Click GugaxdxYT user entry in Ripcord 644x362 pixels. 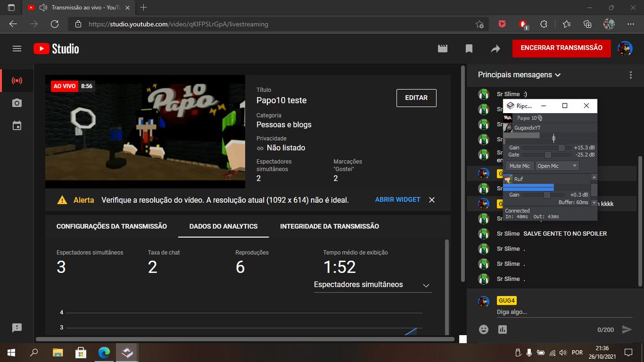550,128
